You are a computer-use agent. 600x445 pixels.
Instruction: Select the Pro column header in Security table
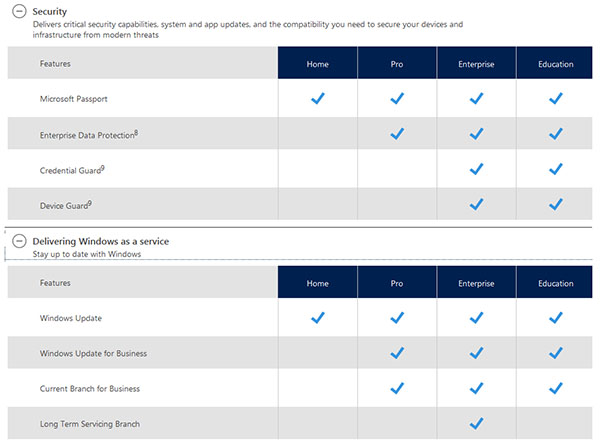(397, 64)
